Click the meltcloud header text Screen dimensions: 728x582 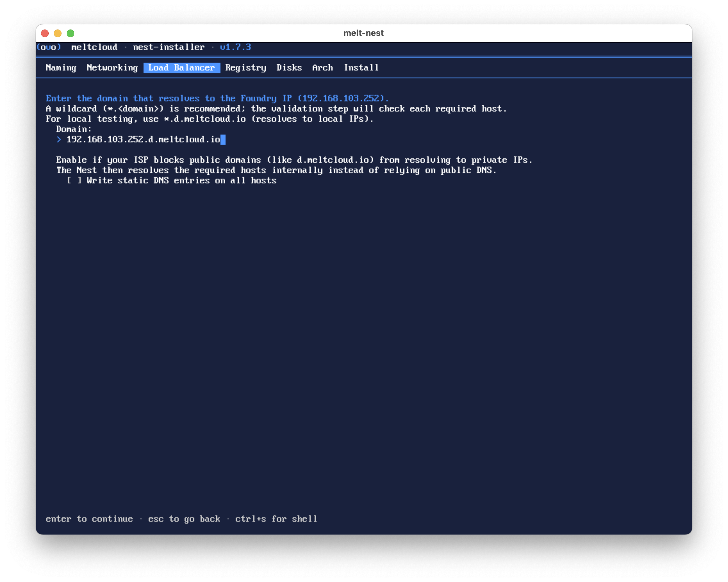coord(94,47)
